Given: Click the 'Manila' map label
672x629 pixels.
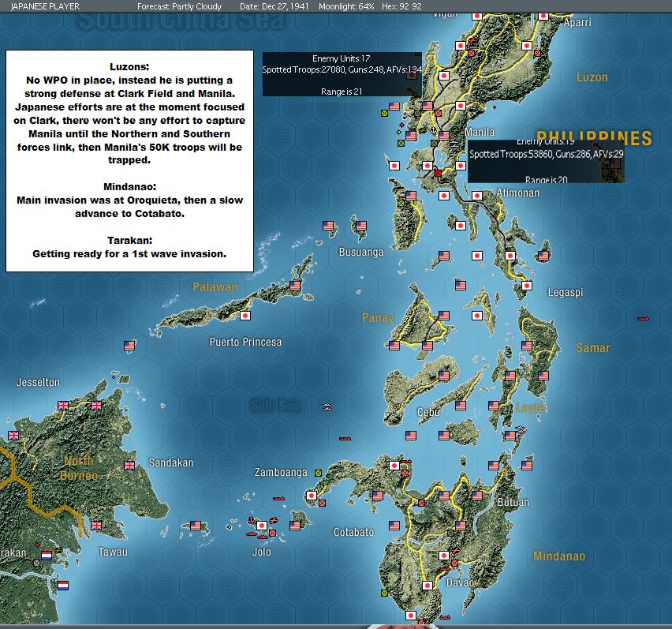Looking at the screenshot, I should pyautogui.click(x=480, y=132).
